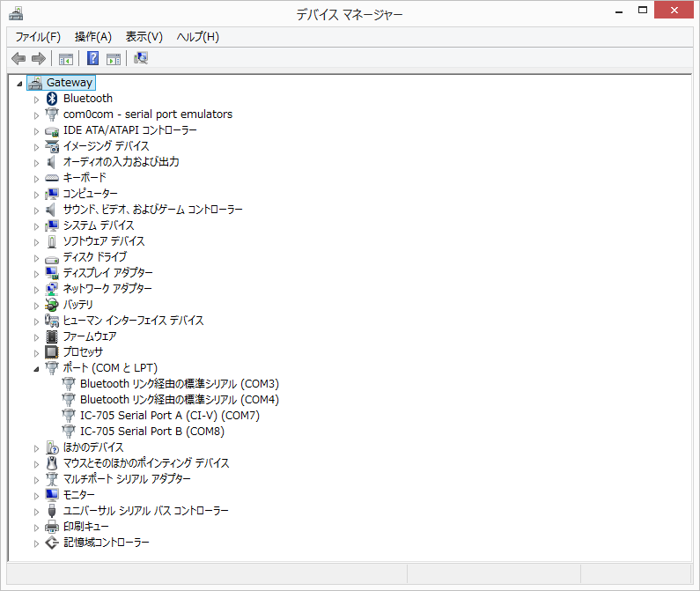Screen dimensions: 700x591
Task: Scan for hardware changes toolbar icon
Action: click(x=141, y=58)
